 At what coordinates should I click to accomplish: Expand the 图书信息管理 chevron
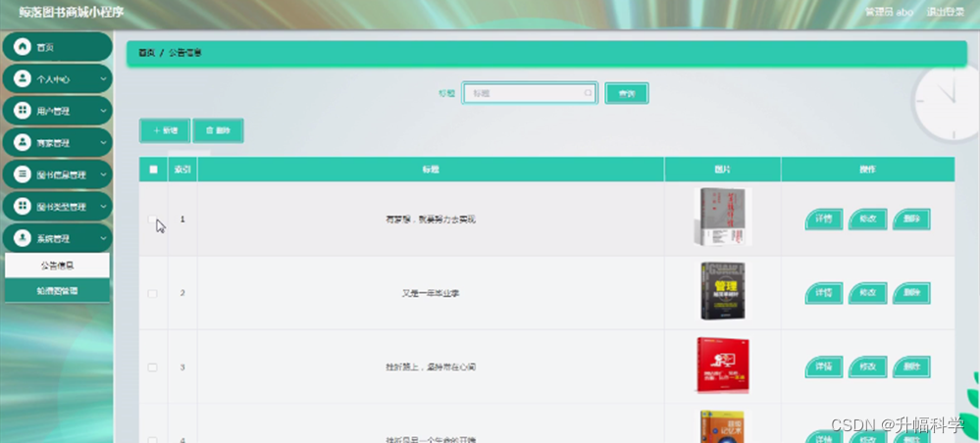point(103,174)
